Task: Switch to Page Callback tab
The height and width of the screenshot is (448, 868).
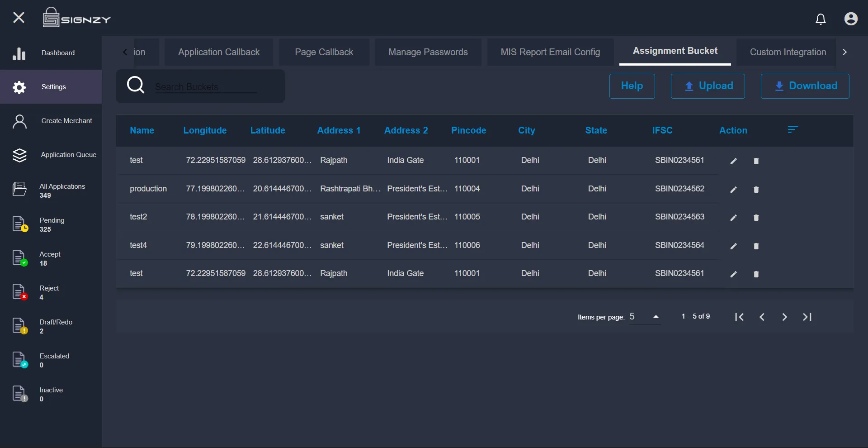Action: point(324,52)
